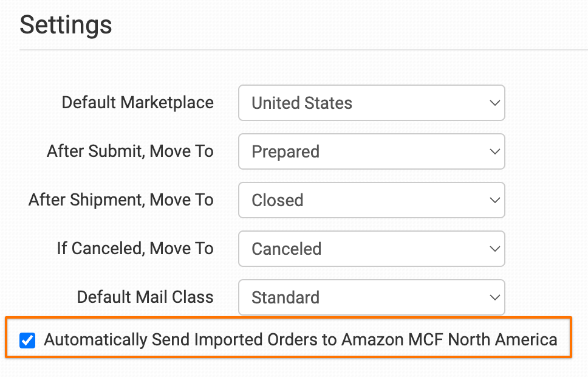Expand the If Canceled, Move To dropdown

tap(371, 249)
